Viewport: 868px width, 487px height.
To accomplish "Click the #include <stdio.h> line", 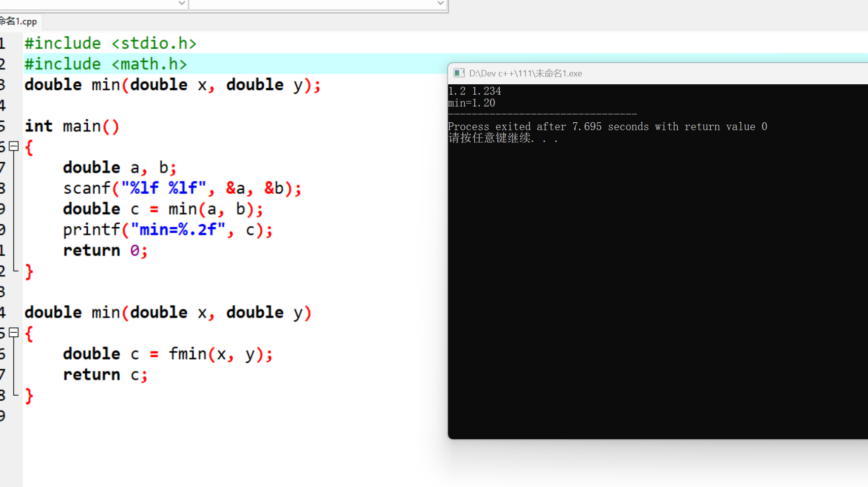I will (x=110, y=43).
